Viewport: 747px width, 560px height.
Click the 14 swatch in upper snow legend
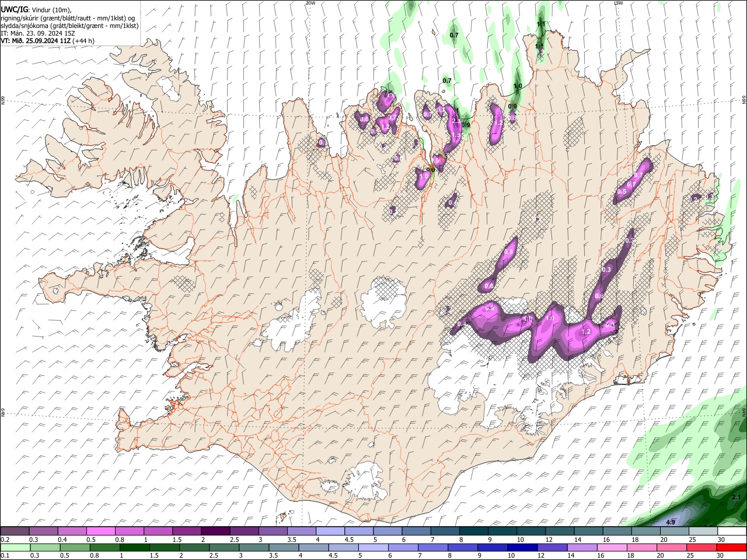pos(588,531)
